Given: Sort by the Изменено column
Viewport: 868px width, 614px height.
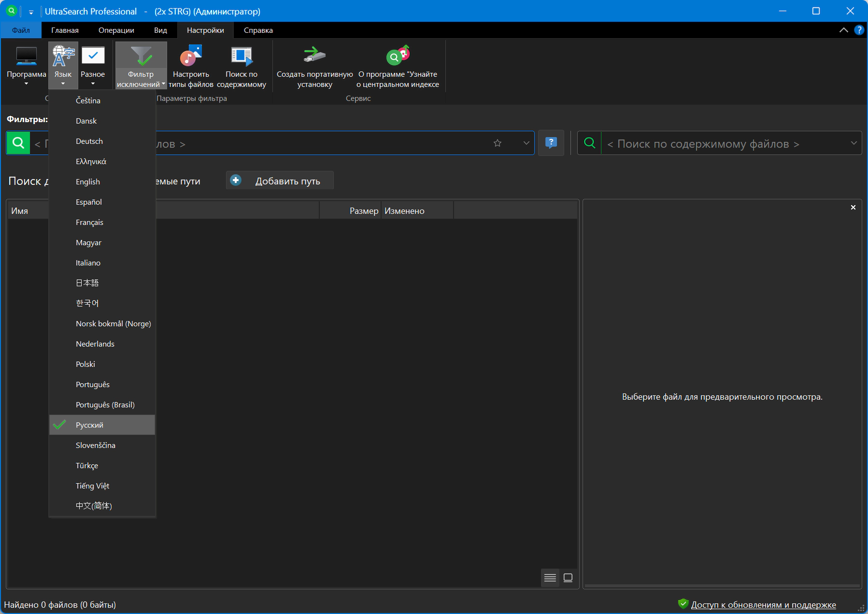Looking at the screenshot, I should (417, 210).
